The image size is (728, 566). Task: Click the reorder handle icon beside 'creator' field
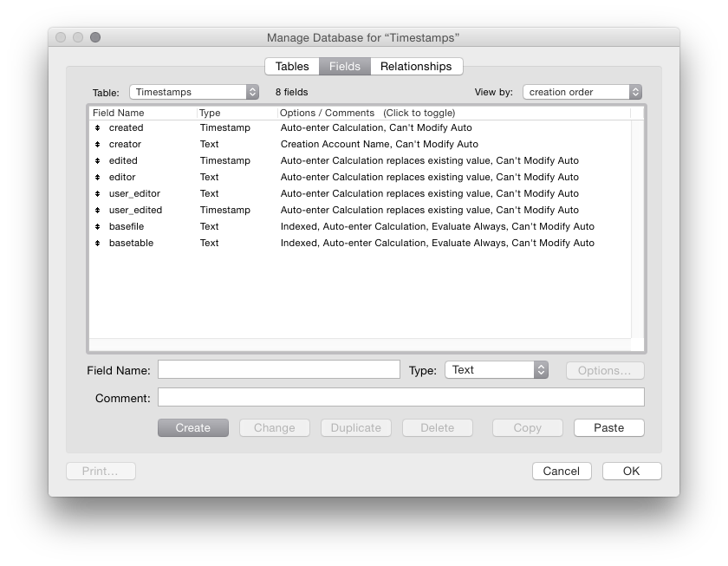(98, 145)
